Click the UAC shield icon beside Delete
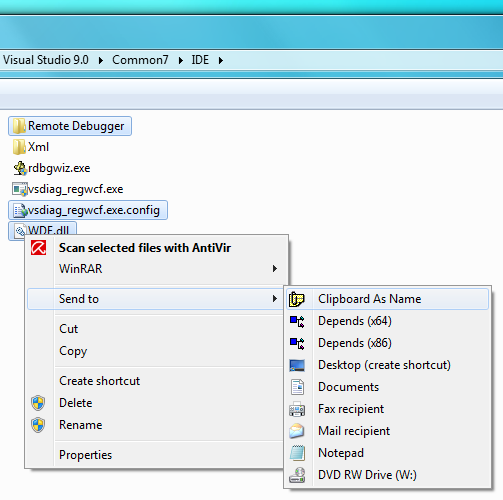 (38, 403)
